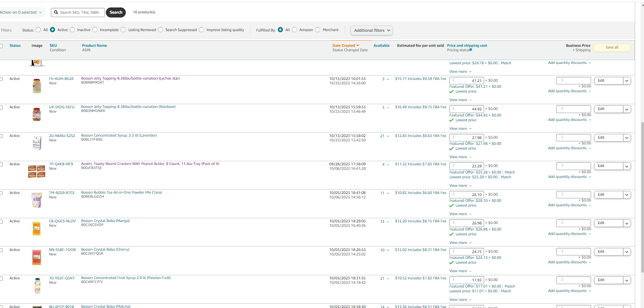Open the Rainbow jelly topping thumbnail
644x308 pixels.
[x=37, y=114]
